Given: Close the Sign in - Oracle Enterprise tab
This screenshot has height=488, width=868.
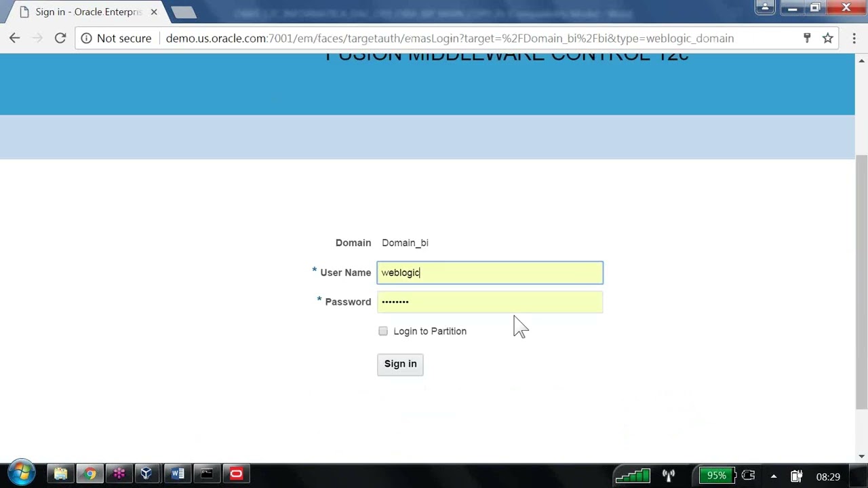Looking at the screenshot, I should pos(154,12).
